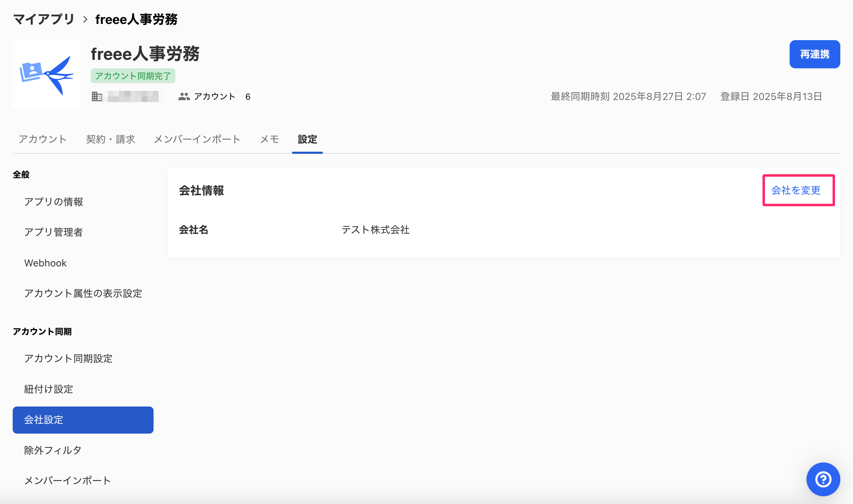The image size is (853, 504).
Task: Click the freee人事労務 breadcrumb item
Action: point(136,19)
